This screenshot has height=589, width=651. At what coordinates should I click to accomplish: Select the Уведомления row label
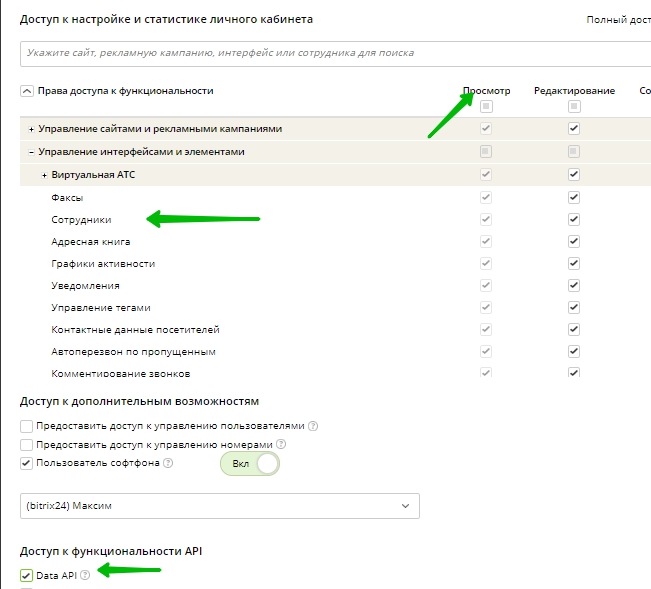point(86,286)
